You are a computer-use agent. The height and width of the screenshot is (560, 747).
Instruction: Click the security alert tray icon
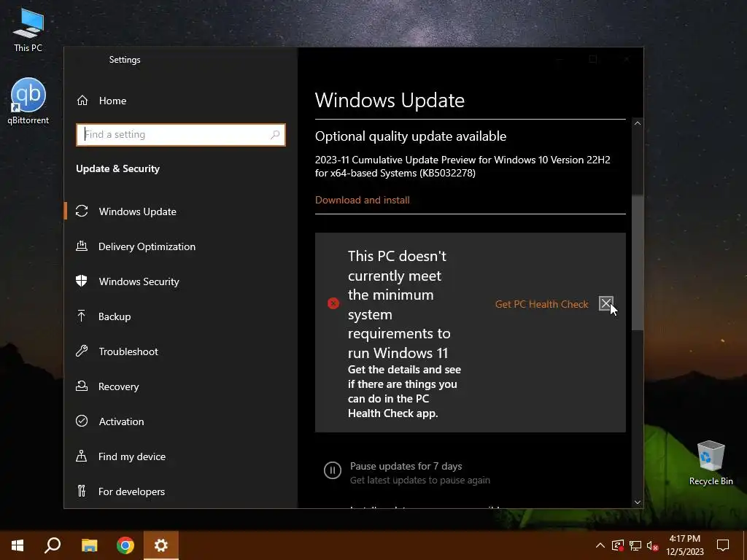tap(618, 545)
